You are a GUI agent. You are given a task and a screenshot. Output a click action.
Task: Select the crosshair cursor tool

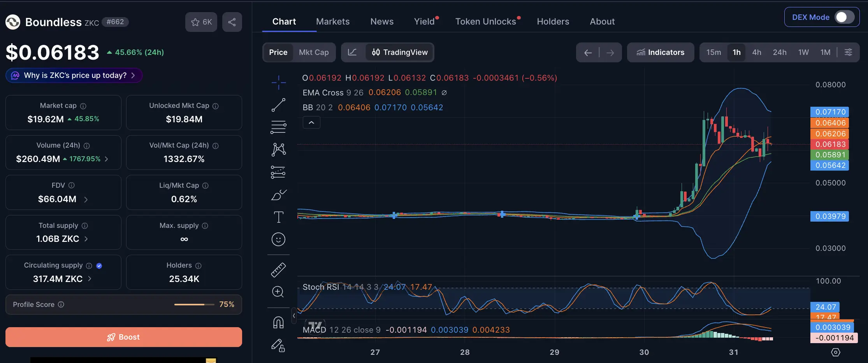click(x=278, y=82)
